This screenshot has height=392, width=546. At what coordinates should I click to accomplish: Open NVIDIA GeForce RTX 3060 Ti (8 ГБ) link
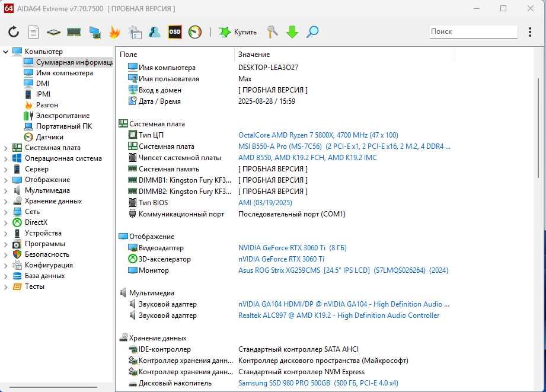[x=292, y=248]
